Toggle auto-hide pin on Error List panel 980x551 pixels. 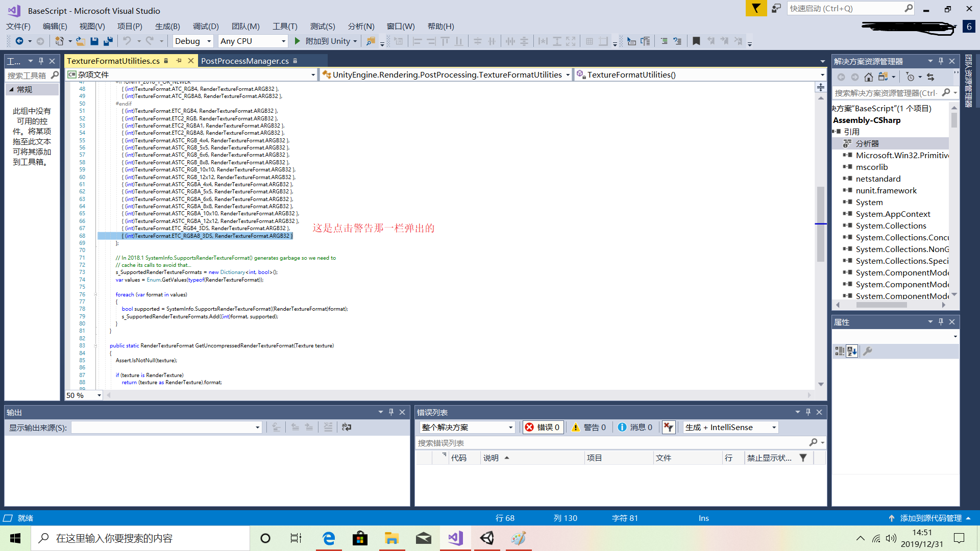point(808,412)
